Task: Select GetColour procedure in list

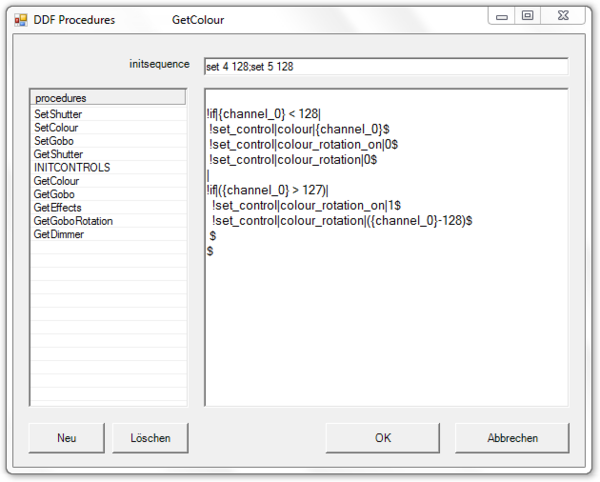Action: click(x=56, y=181)
